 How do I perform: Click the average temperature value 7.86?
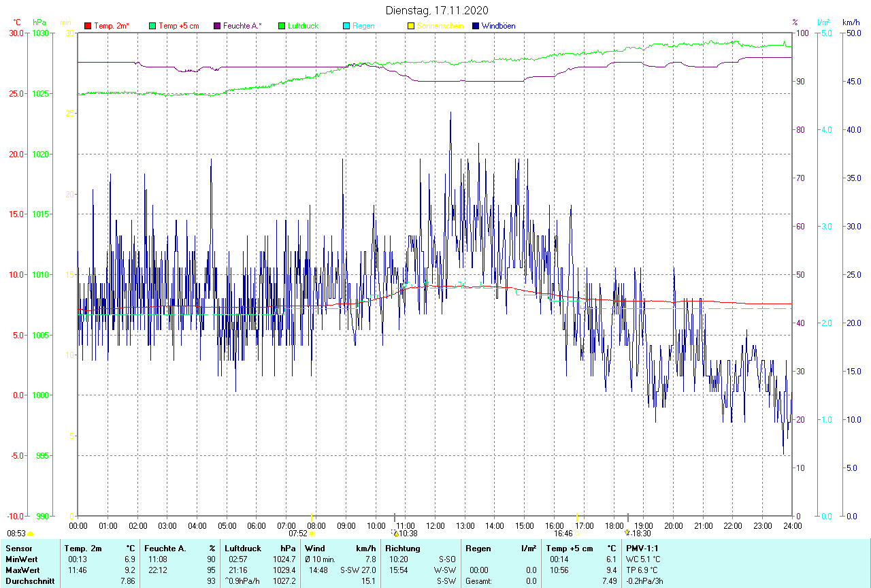pos(127,581)
